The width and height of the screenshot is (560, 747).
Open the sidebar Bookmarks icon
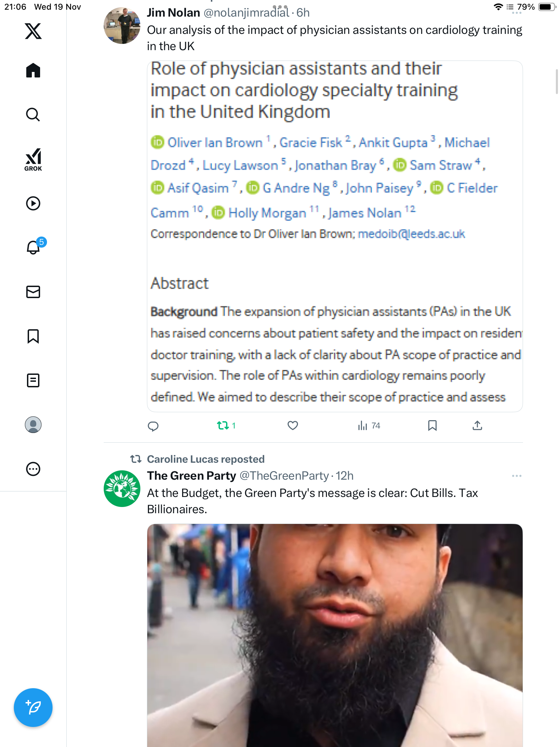pyautogui.click(x=33, y=336)
